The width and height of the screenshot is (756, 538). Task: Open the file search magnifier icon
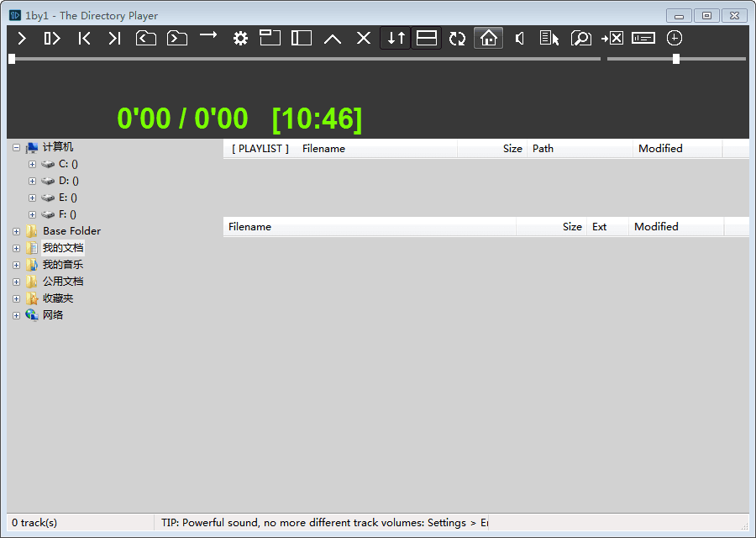click(x=581, y=38)
